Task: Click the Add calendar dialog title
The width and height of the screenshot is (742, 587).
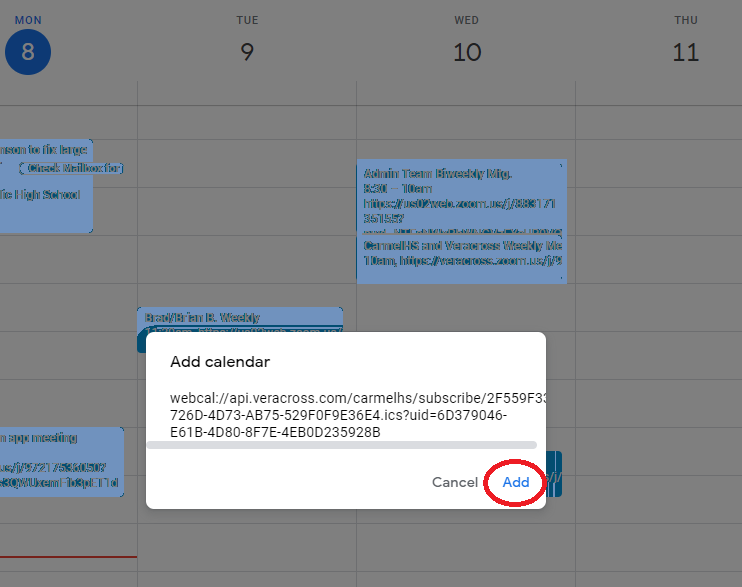Action: tap(220, 362)
